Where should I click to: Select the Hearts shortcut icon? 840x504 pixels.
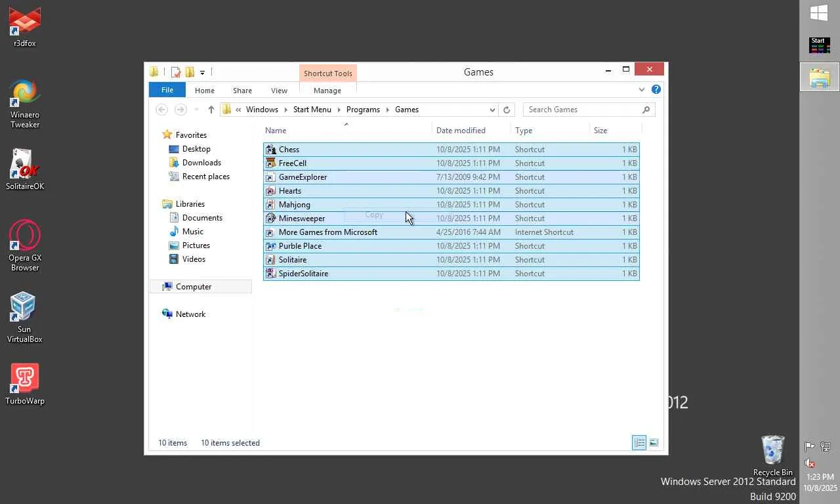[270, 191]
